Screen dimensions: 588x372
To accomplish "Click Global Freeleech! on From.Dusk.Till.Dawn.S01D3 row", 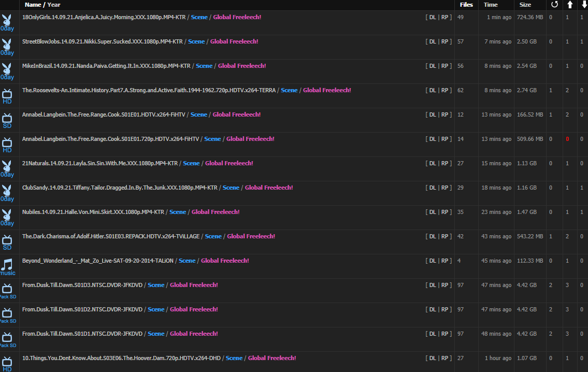I will click(x=194, y=285).
